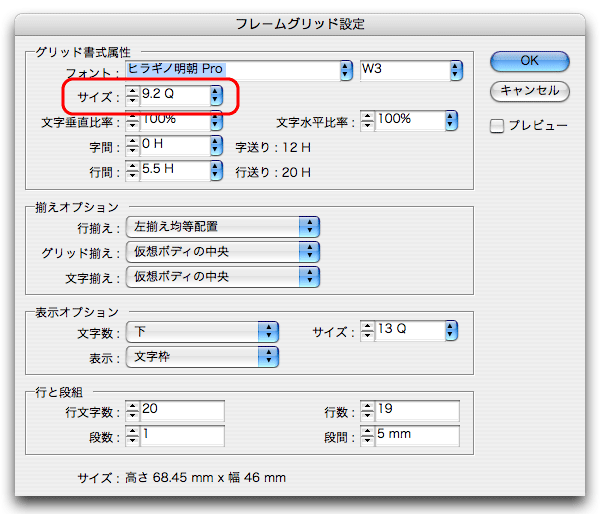
Task: Open the 行揃え 左揃え均等配置 dropdown
Action: click(x=311, y=227)
